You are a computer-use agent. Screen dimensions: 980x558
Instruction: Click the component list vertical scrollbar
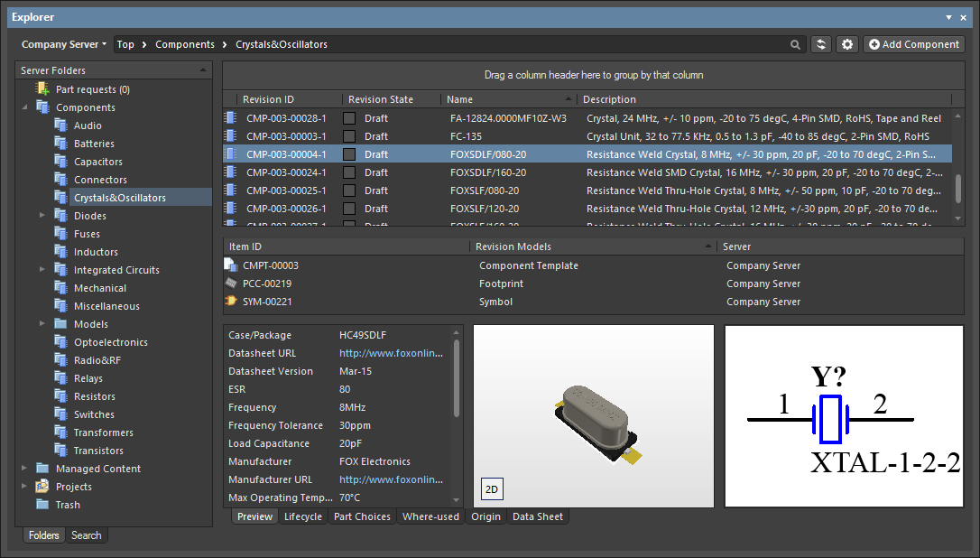tap(957, 188)
